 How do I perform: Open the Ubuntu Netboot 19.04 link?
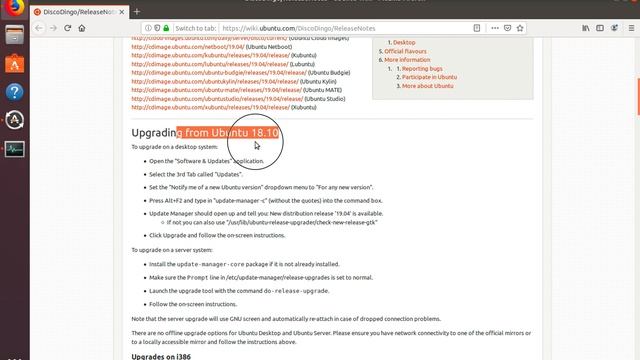(x=188, y=47)
